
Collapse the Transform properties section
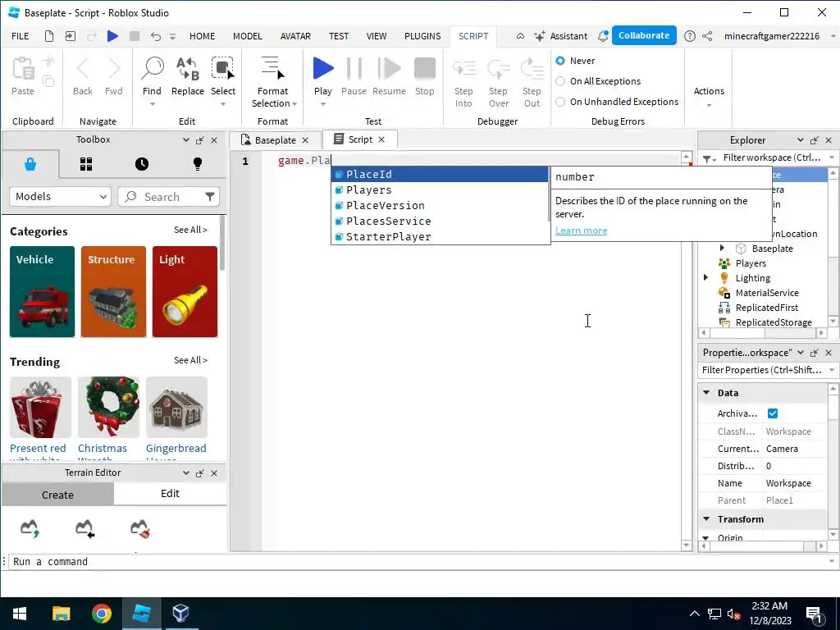(706, 519)
